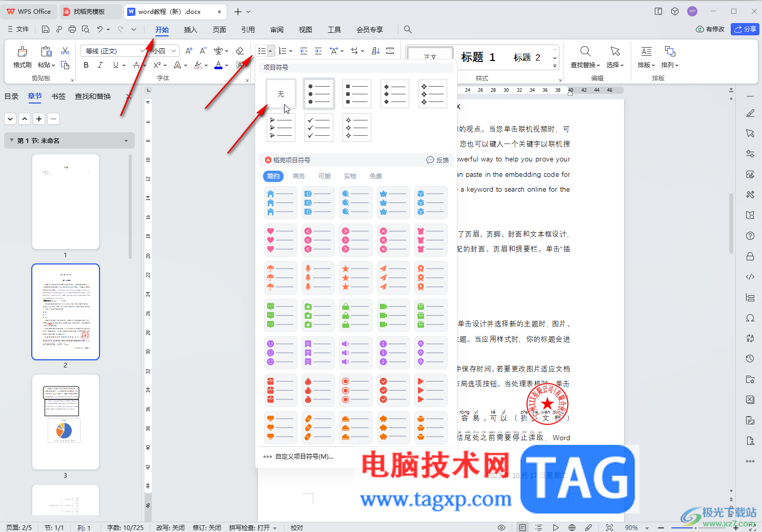Select the solid round bullet style
This screenshot has height=532, width=762.
pos(319,94)
